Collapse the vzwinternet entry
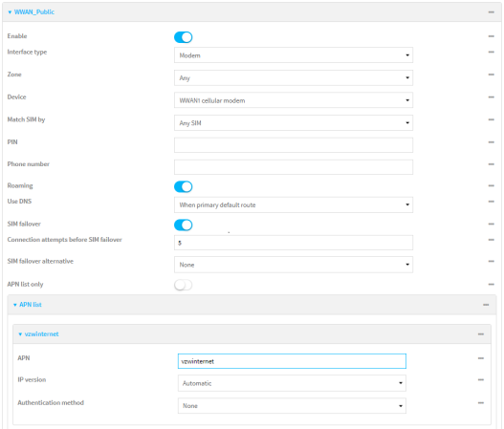Image resolution: width=504 pixels, height=429 pixels. tap(38, 334)
